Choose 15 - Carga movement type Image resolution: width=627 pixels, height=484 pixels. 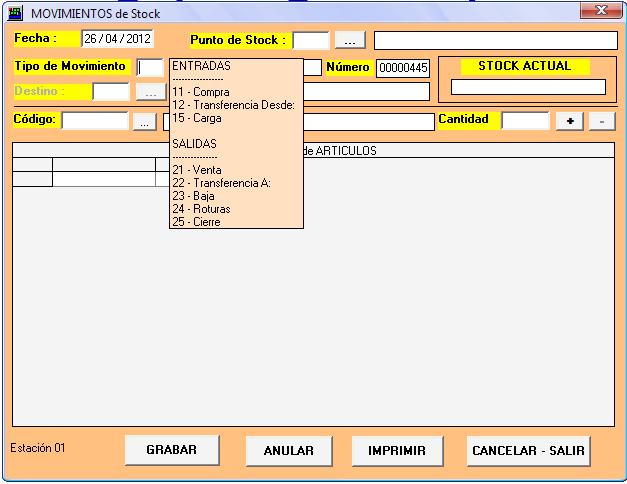pyautogui.click(x=197, y=118)
